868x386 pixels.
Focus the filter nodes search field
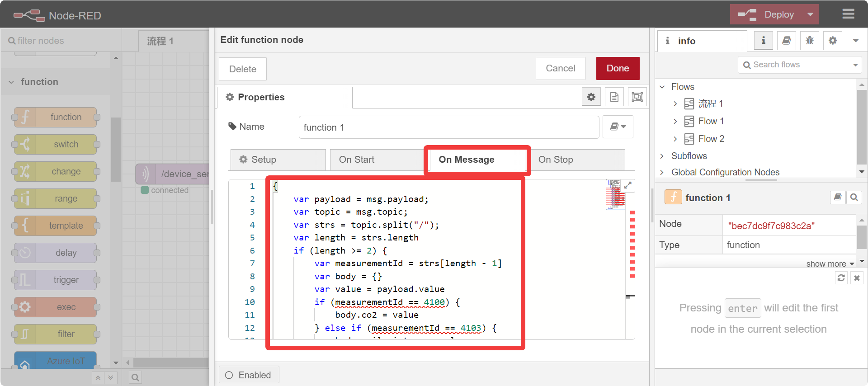61,41
